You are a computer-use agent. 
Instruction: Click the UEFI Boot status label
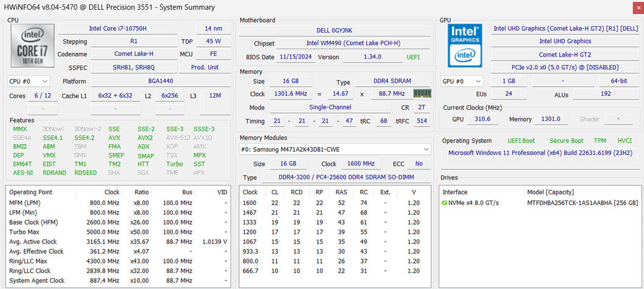pos(521,141)
